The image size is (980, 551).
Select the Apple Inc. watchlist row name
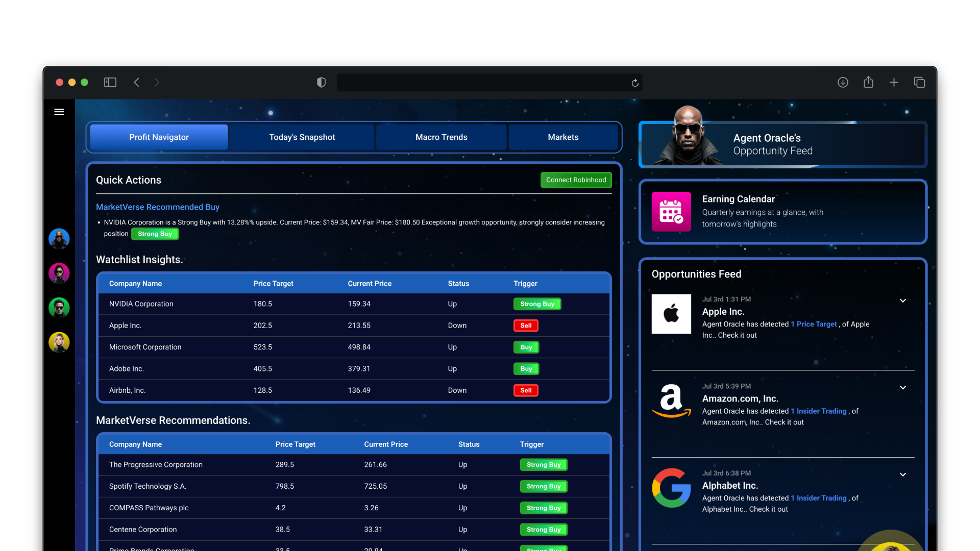[x=125, y=325]
